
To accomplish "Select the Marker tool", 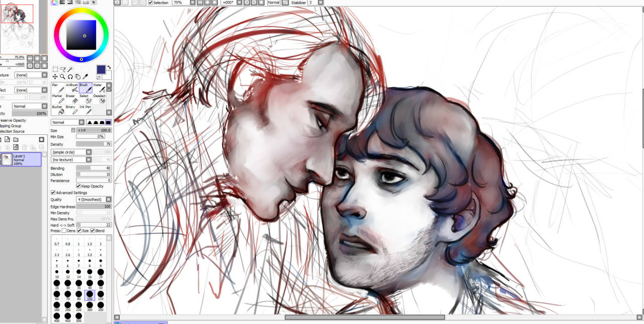I will coord(58,99).
